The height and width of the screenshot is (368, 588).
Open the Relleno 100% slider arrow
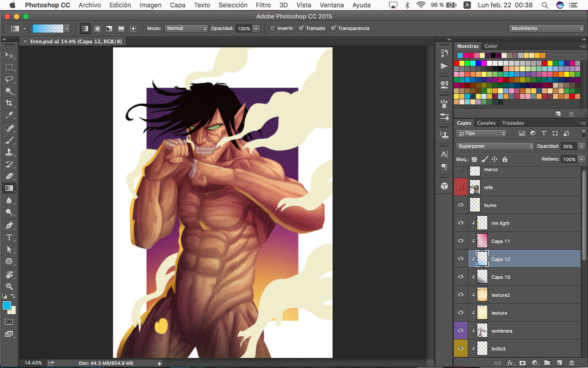(581, 159)
